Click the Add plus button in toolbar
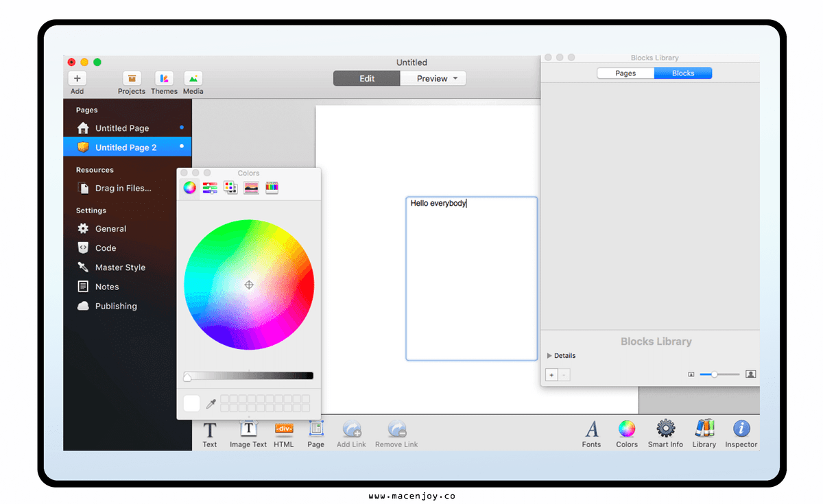The width and height of the screenshot is (823, 504). [77, 78]
